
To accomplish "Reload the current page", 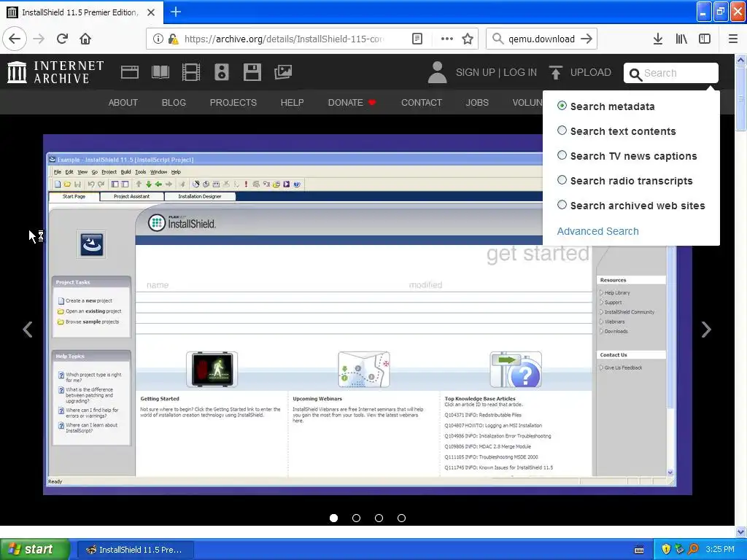I will [x=62, y=39].
